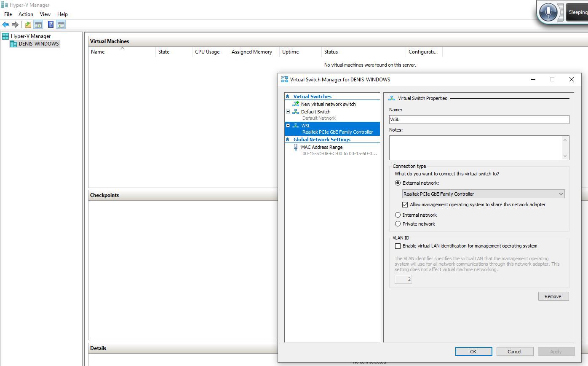Uncheck allow management operating system sharing
The width and height of the screenshot is (588, 366).
(x=405, y=205)
